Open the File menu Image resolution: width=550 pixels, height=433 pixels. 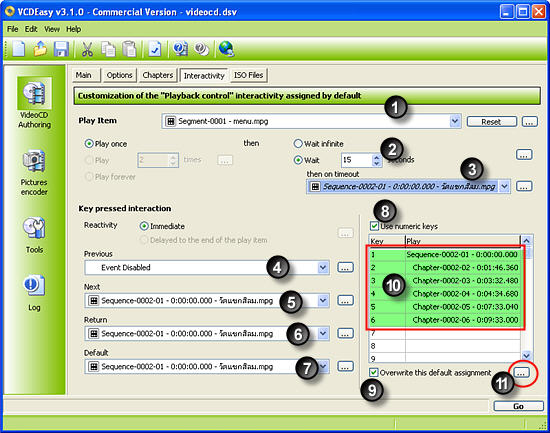pyautogui.click(x=12, y=29)
